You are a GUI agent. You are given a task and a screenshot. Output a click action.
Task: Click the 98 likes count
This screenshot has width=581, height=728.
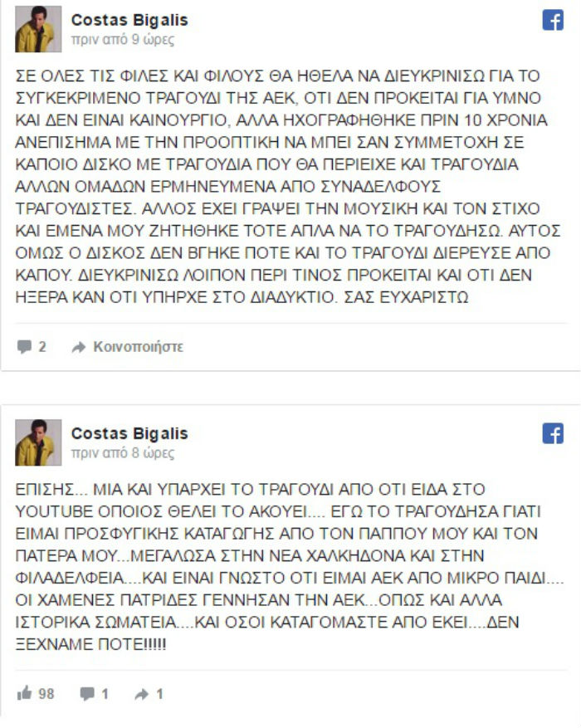46,694
